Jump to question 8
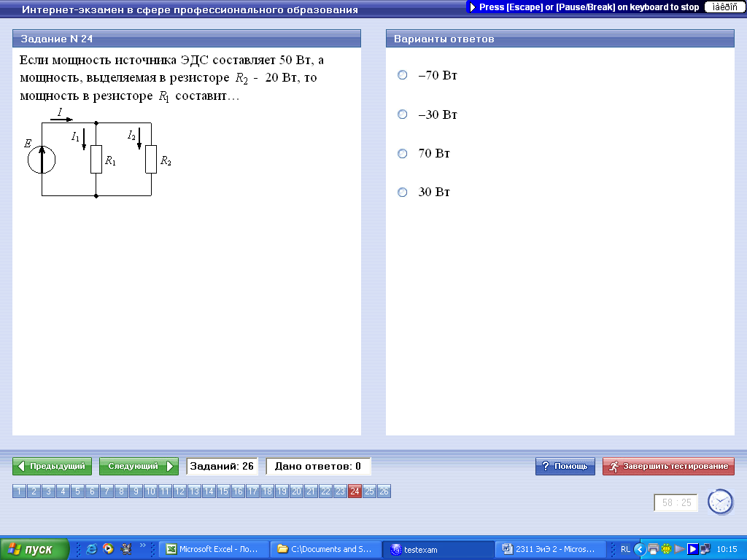This screenshot has height=560, width=747. coord(122,491)
